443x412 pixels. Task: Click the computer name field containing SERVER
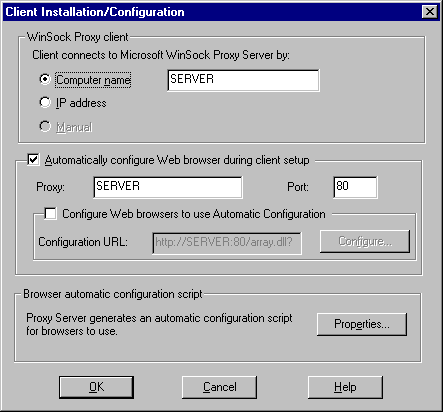243,80
